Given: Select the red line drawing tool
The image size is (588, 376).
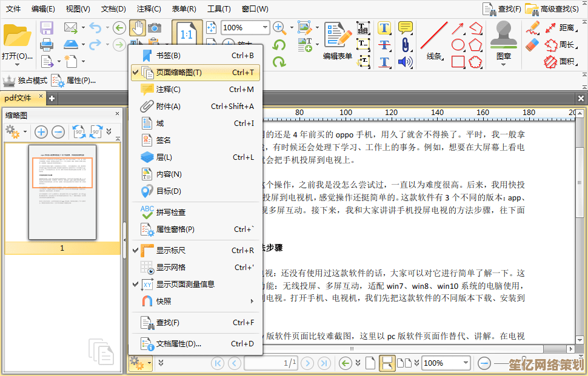Looking at the screenshot, I should click(433, 35).
